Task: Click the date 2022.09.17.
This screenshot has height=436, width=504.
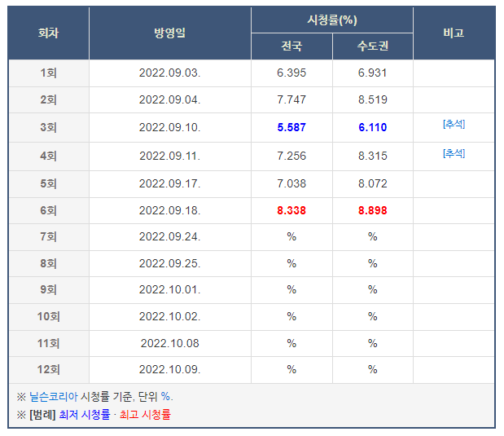Action: pos(169,183)
